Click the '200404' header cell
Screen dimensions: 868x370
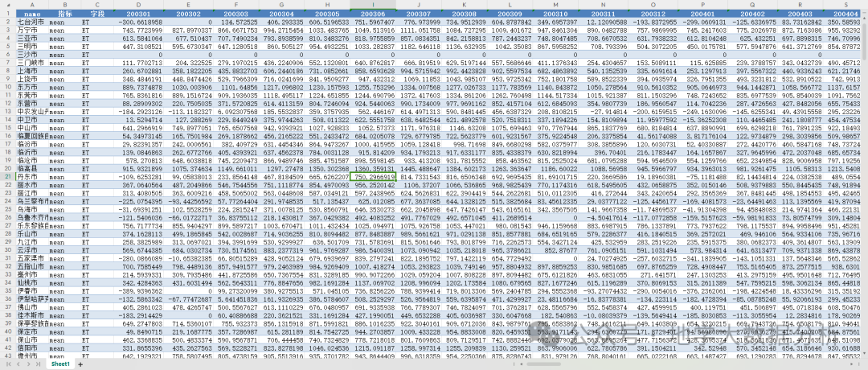pos(841,13)
